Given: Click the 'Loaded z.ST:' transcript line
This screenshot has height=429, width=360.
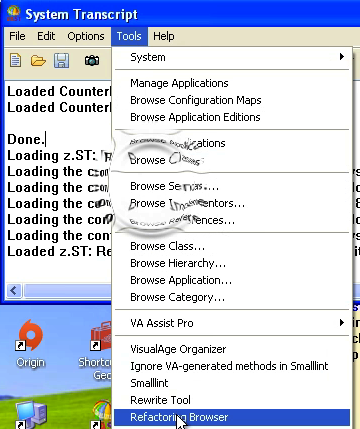Looking at the screenshot, I should point(59,251).
